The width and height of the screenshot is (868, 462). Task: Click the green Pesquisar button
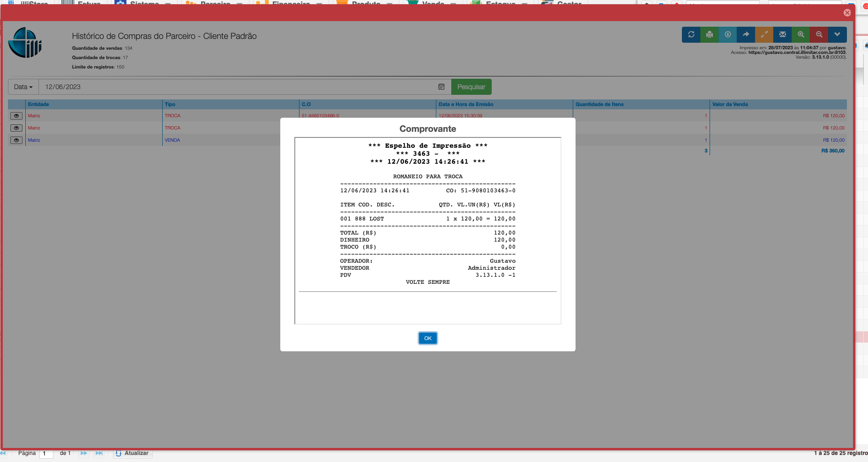tap(471, 87)
